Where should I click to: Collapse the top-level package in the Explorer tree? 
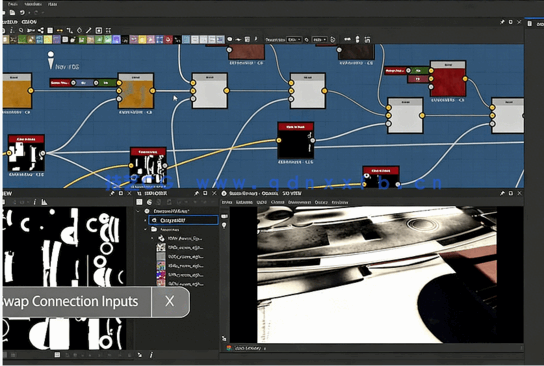(x=138, y=211)
